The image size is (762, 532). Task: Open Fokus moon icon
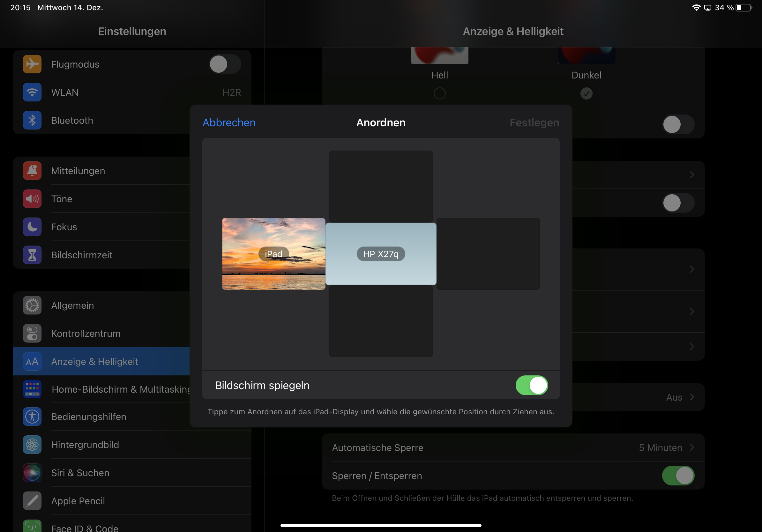(32, 227)
